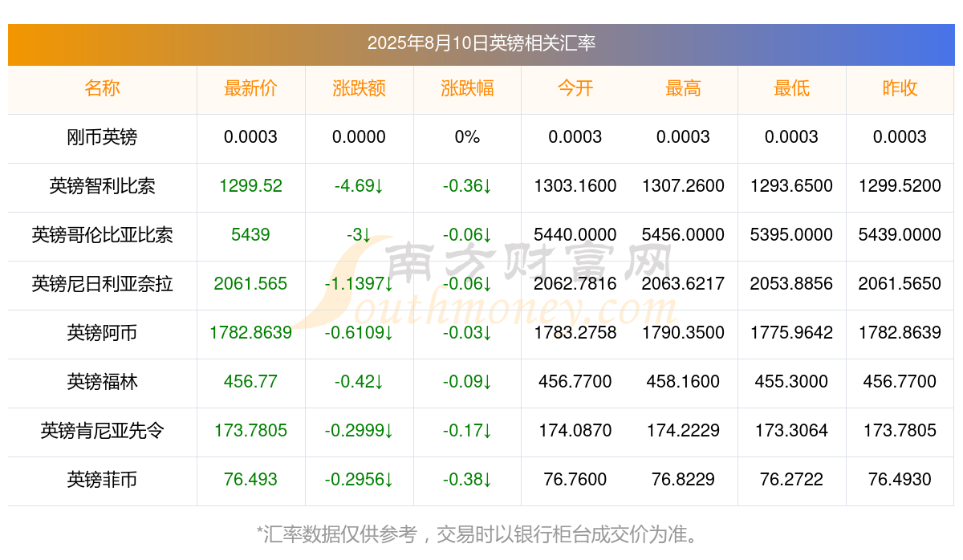
Task: Click the change value -1.1397↓
Action: 359,284
